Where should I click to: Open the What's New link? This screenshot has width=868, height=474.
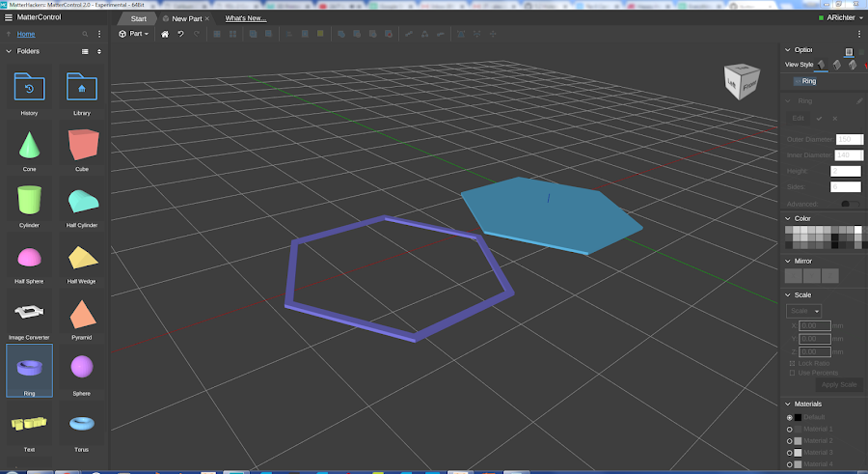click(246, 18)
